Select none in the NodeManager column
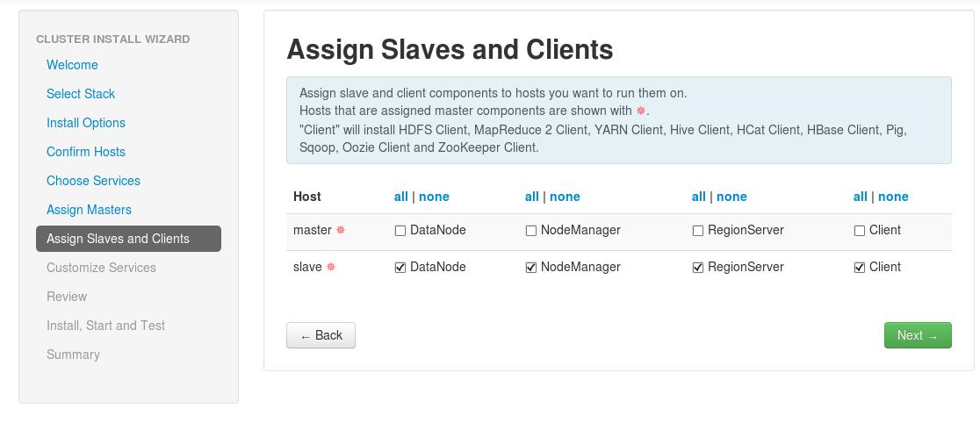The width and height of the screenshot is (980, 423). (x=565, y=197)
